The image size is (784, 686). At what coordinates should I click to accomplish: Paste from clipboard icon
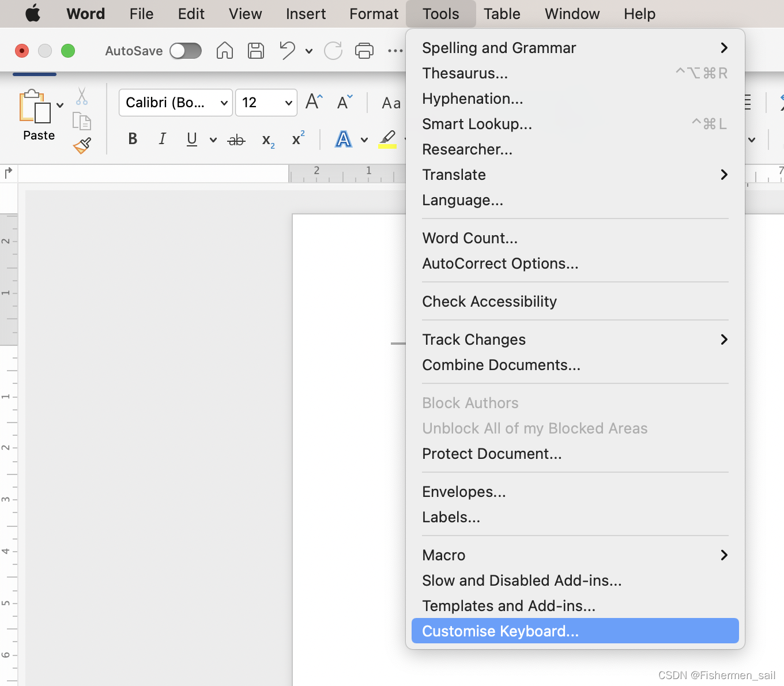coord(35,106)
